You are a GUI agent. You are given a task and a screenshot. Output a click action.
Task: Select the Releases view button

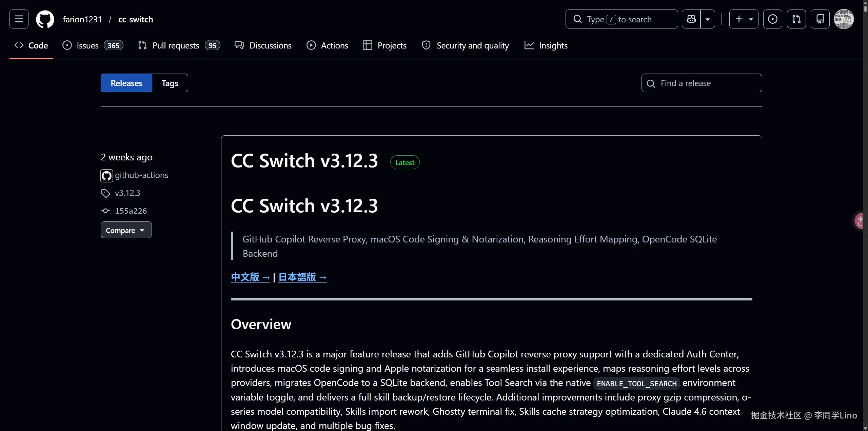tap(126, 83)
